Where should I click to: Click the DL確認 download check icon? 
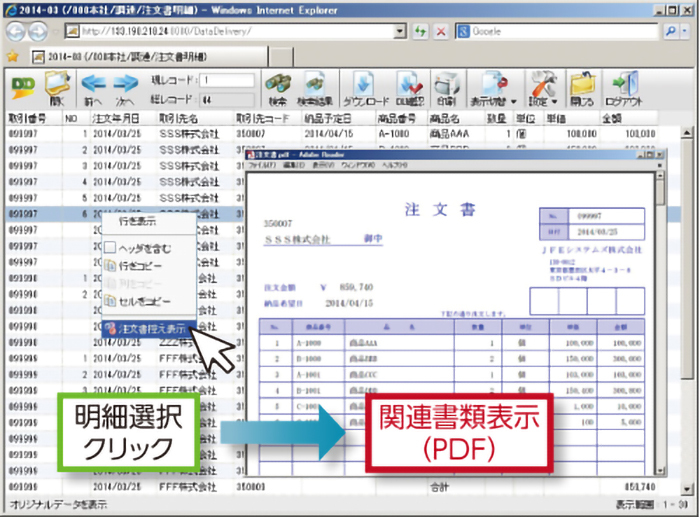coord(409,83)
